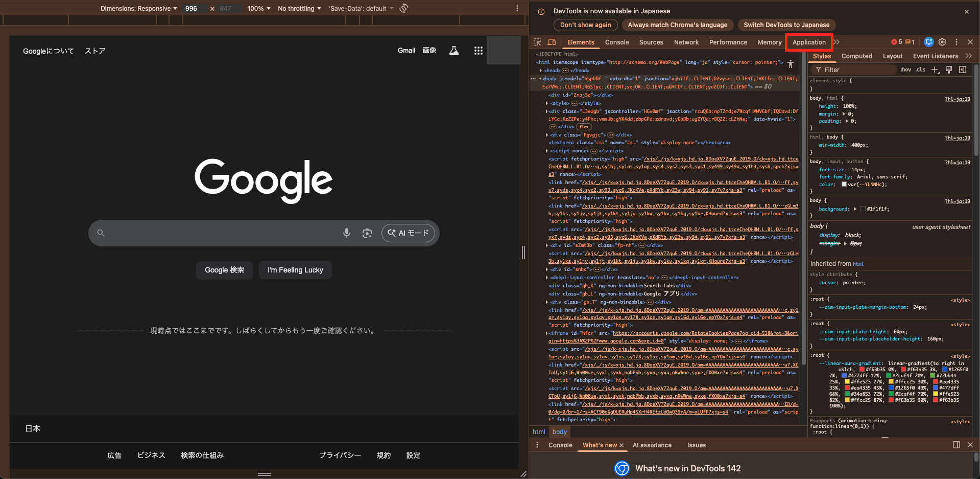980x479 pixels.
Task: Open Google Lens image search icon
Action: coord(367,233)
